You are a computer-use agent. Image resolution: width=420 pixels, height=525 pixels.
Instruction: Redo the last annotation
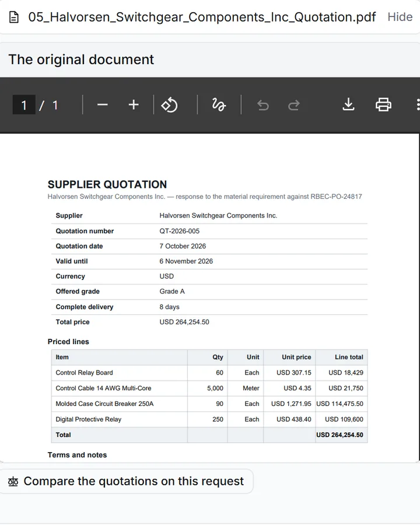294,105
